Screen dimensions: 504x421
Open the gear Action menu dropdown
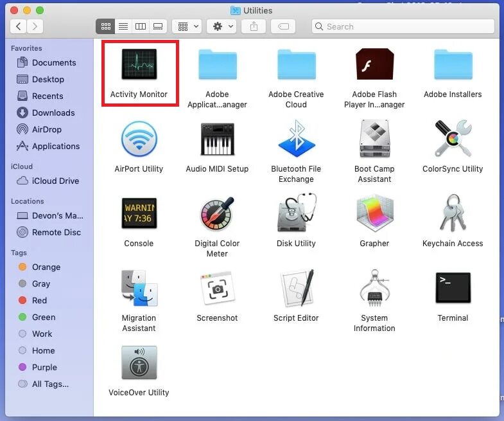click(222, 26)
